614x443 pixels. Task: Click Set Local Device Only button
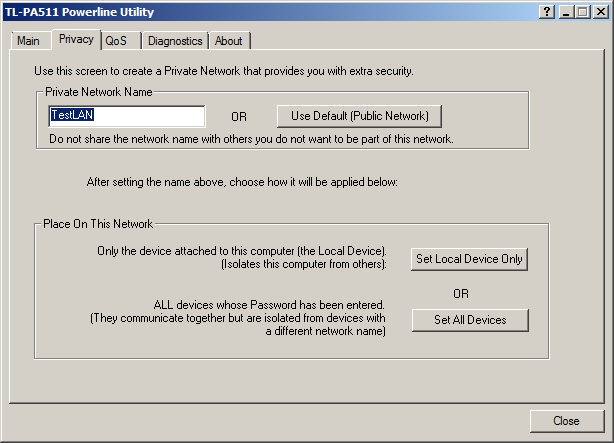tap(470, 259)
